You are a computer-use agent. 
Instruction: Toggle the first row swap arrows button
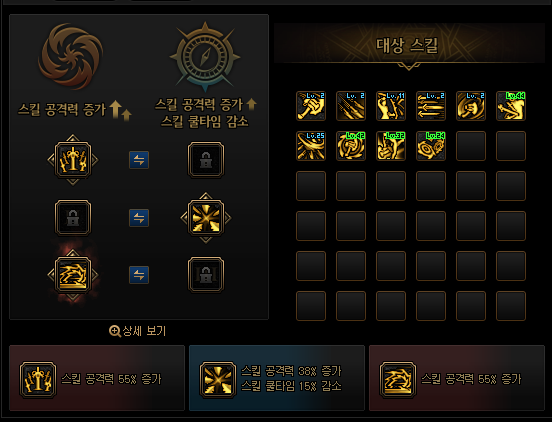click(x=139, y=160)
